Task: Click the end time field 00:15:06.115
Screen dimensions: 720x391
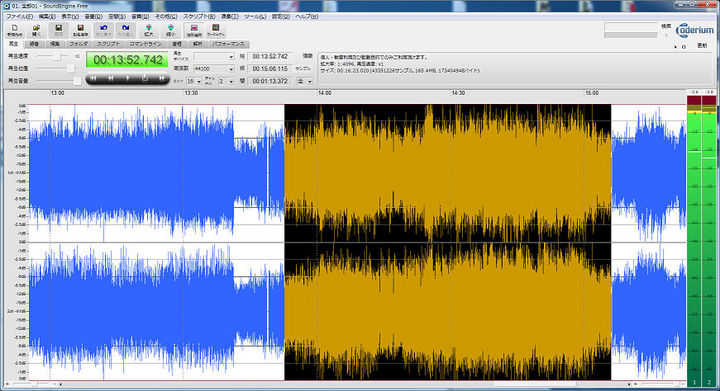Action: [x=270, y=68]
